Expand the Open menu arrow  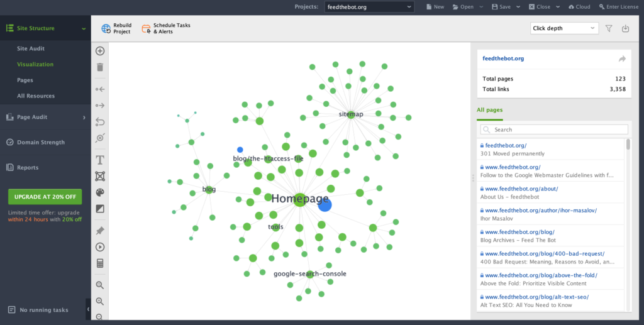click(481, 7)
